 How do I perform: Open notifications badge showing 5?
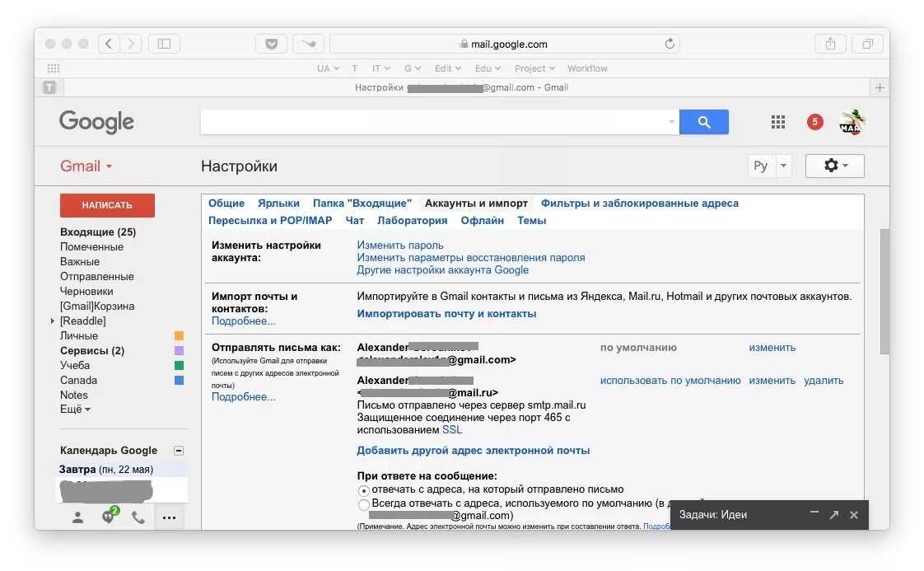point(815,122)
